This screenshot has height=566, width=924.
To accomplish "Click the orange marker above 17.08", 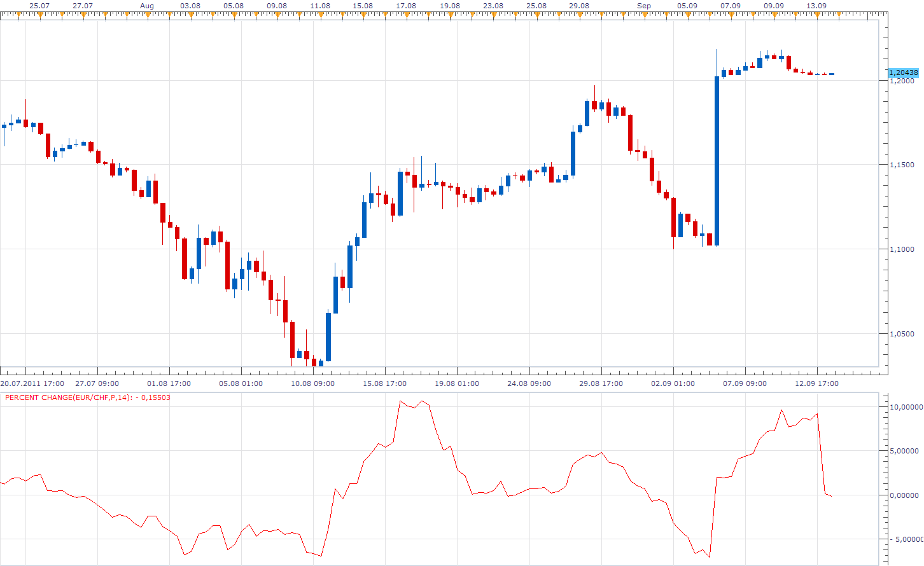I will (x=406, y=16).
